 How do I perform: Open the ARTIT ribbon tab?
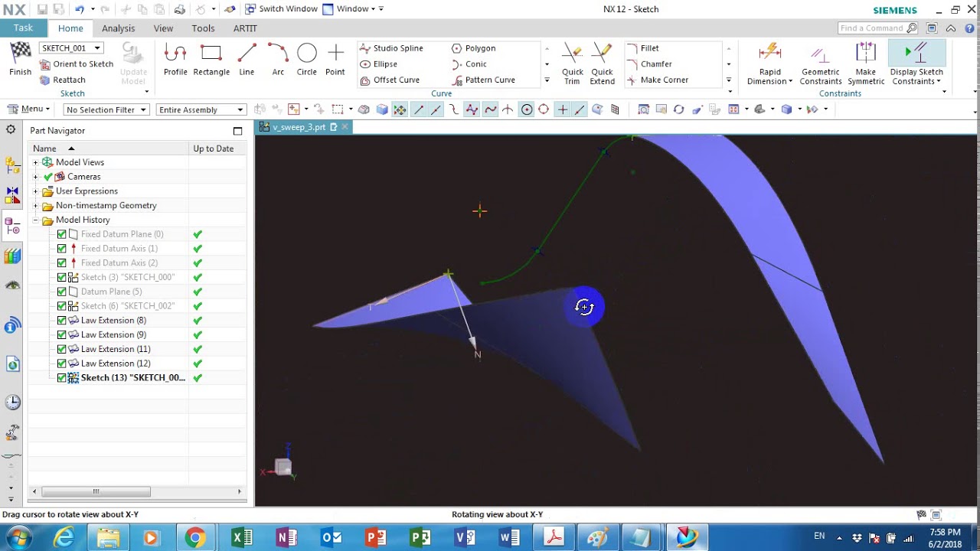point(245,28)
